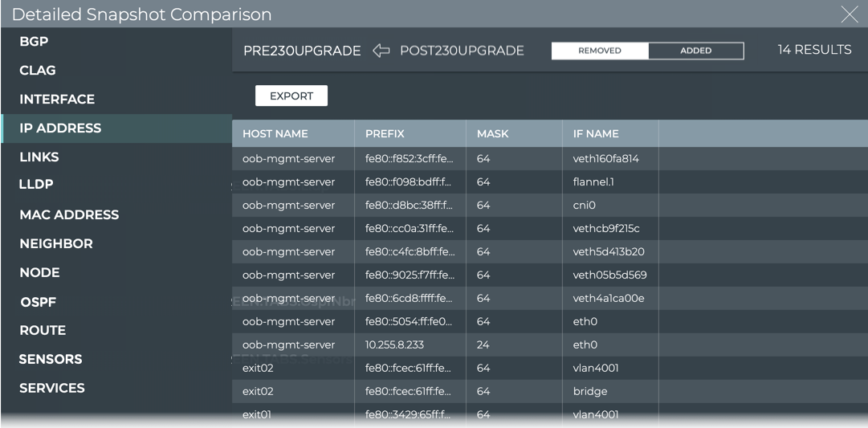The image size is (868, 428).
Task: Open the Neighbor category
Action: (56, 243)
